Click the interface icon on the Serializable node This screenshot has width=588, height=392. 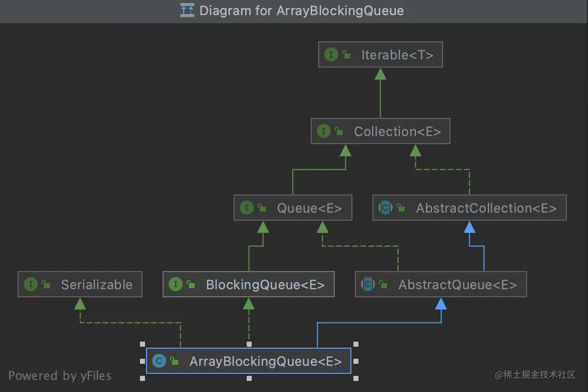click(x=30, y=284)
